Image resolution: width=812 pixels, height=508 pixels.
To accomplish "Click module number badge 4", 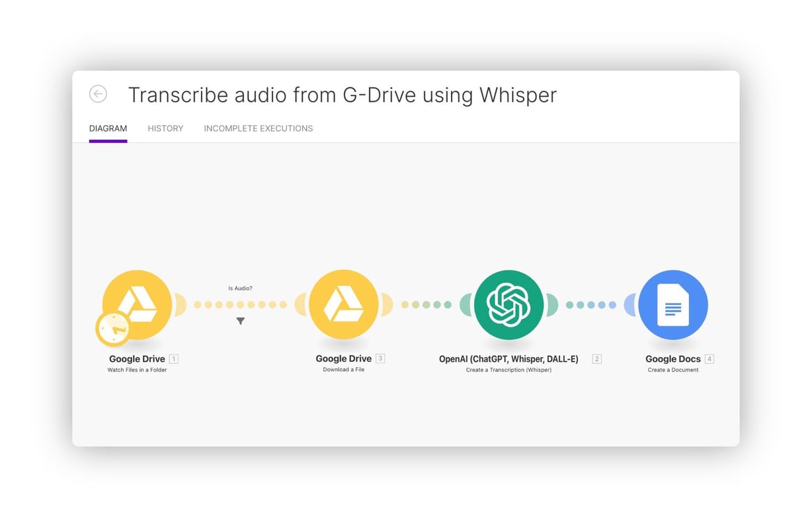I will (x=710, y=359).
